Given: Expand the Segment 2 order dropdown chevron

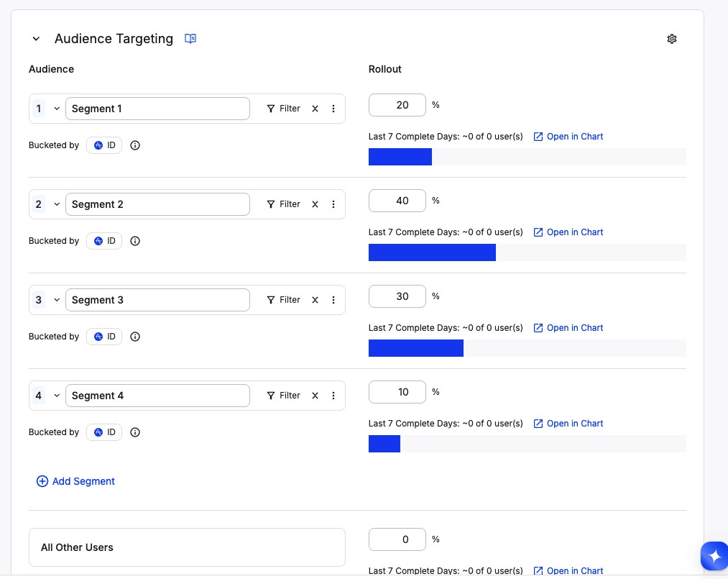Looking at the screenshot, I should click(57, 204).
